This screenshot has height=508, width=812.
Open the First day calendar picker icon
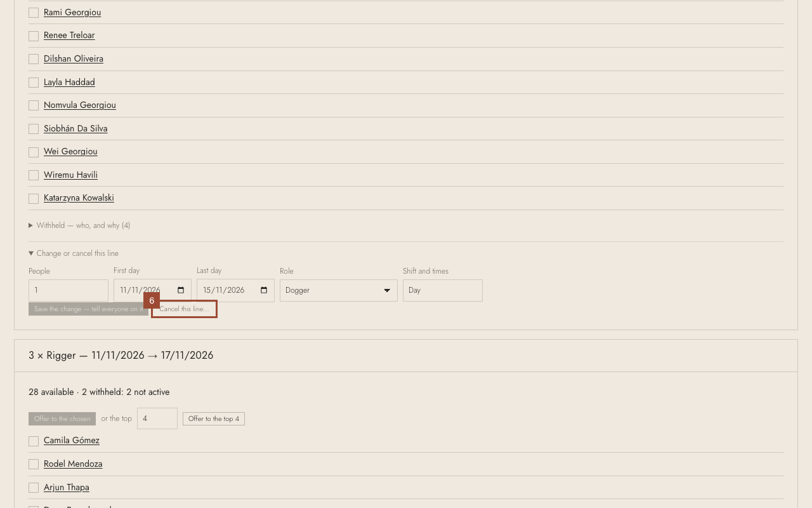(181, 290)
